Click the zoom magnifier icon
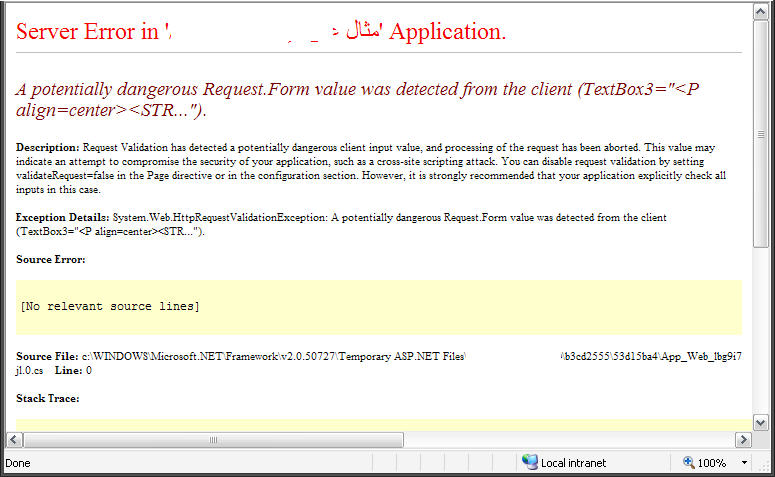The image size is (775, 477). (x=688, y=462)
